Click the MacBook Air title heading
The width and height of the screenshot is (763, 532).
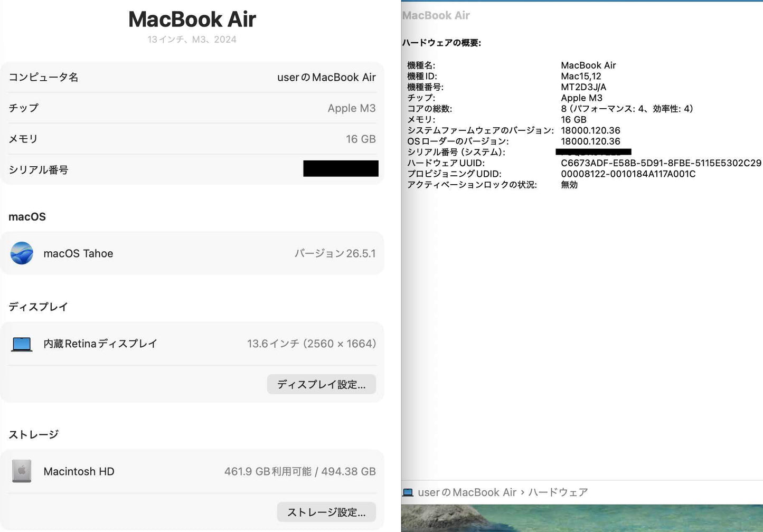(192, 20)
